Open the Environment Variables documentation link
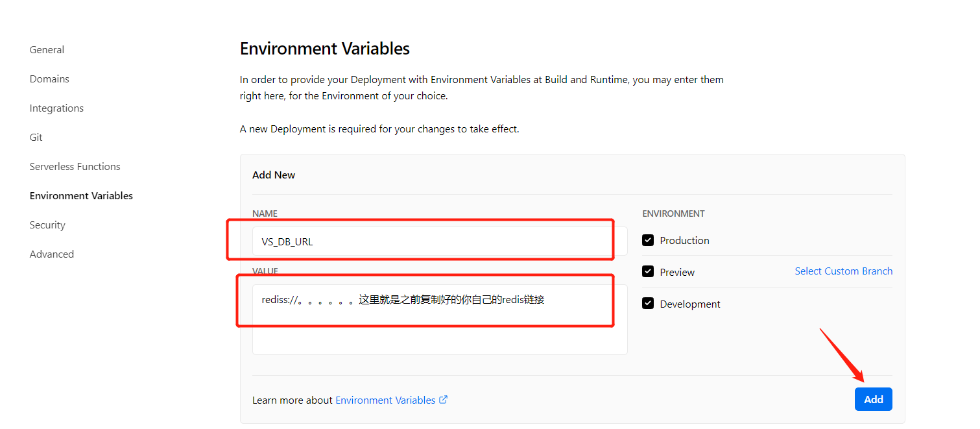Image resolution: width=980 pixels, height=429 pixels. pos(385,400)
